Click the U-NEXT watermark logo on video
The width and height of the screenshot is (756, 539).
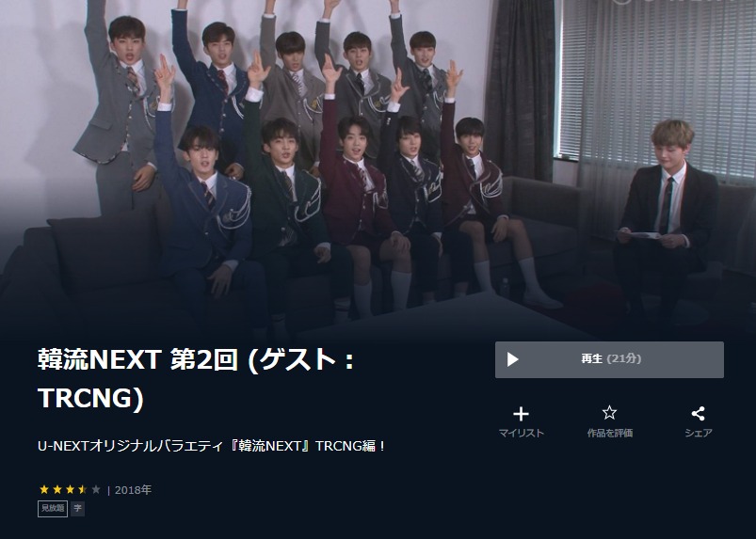(675, 3)
